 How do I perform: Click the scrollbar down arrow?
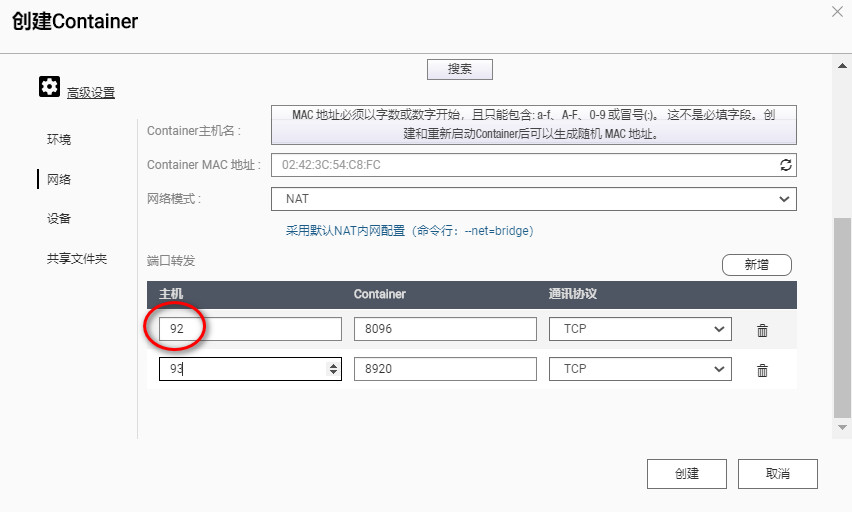click(x=842, y=428)
